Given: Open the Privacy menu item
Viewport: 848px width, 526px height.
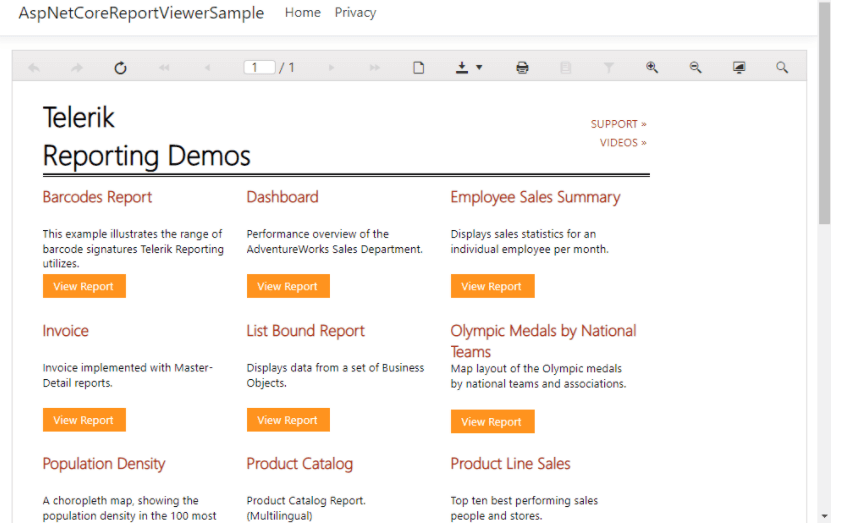Looking at the screenshot, I should 355,13.
